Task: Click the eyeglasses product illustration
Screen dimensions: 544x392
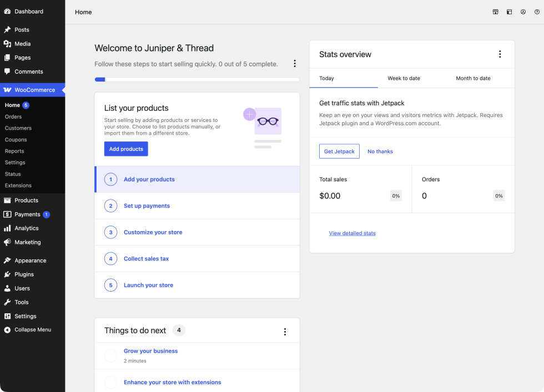Action: 268,121
